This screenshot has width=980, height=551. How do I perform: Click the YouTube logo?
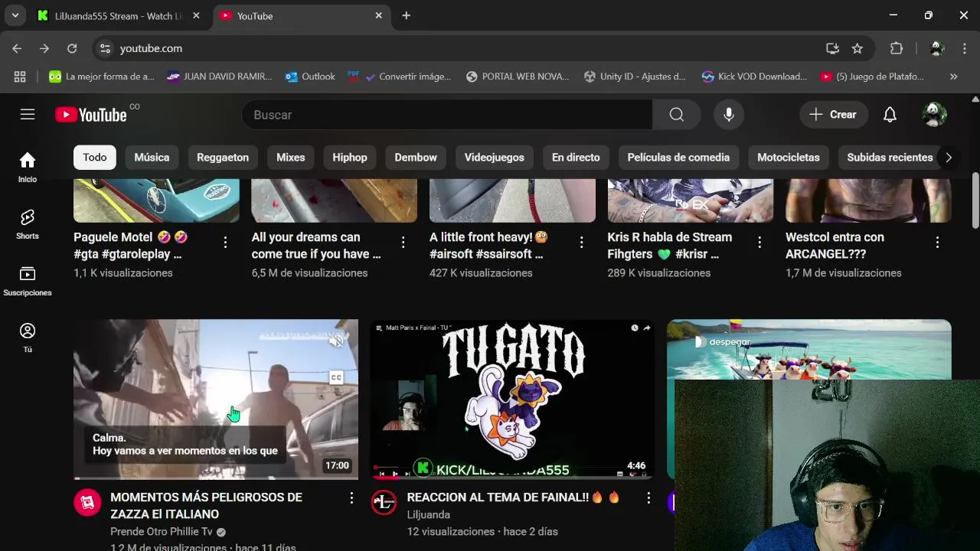[x=91, y=115]
